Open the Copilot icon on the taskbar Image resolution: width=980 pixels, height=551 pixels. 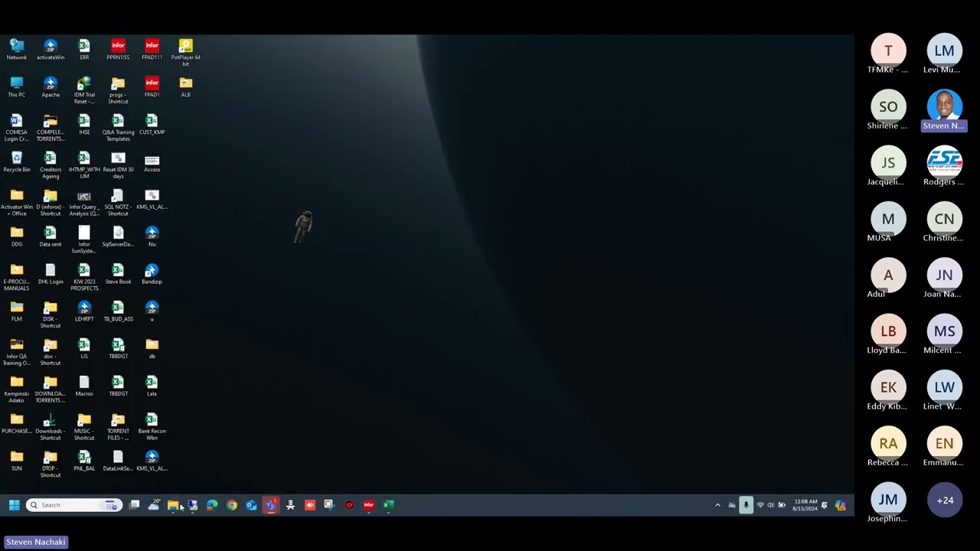coord(840,505)
